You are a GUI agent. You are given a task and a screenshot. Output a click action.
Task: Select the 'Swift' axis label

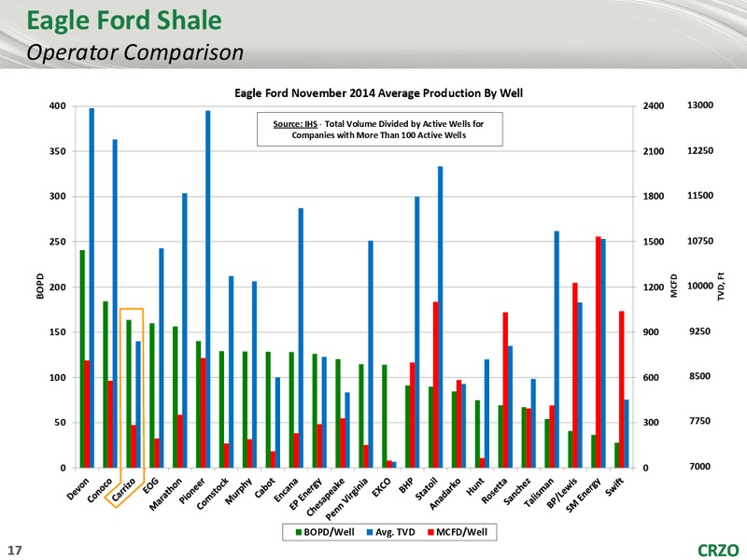(x=615, y=487)
